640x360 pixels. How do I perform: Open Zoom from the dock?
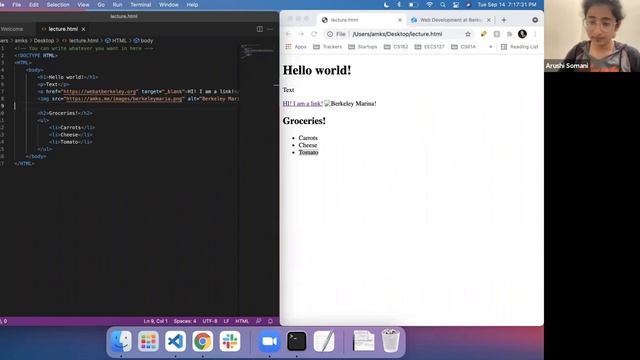pos(269,341)
